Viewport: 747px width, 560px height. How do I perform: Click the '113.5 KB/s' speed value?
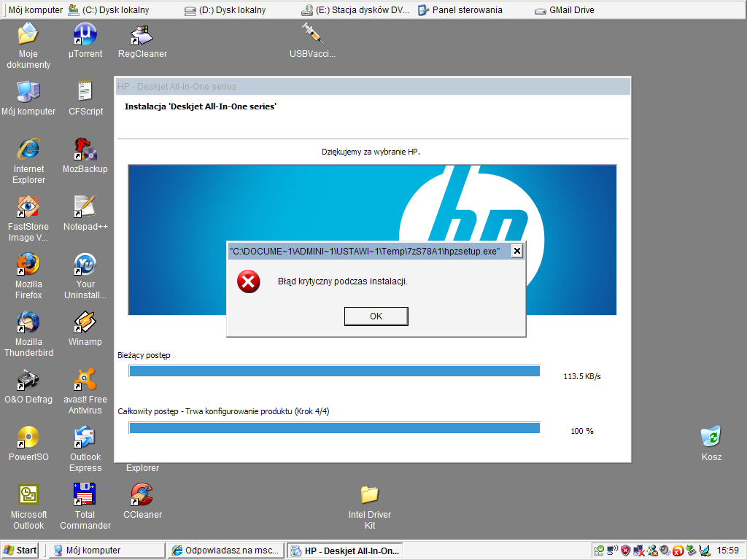point(581,377)
